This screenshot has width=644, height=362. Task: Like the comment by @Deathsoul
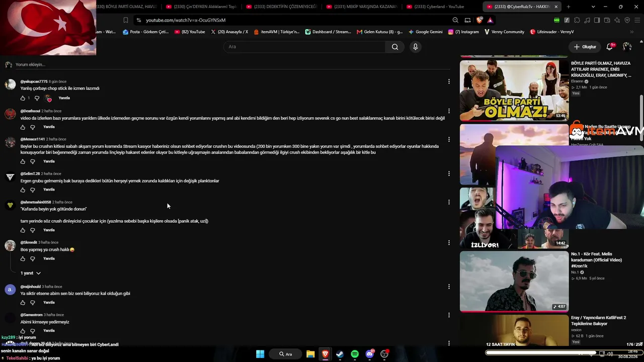(23, 127)
